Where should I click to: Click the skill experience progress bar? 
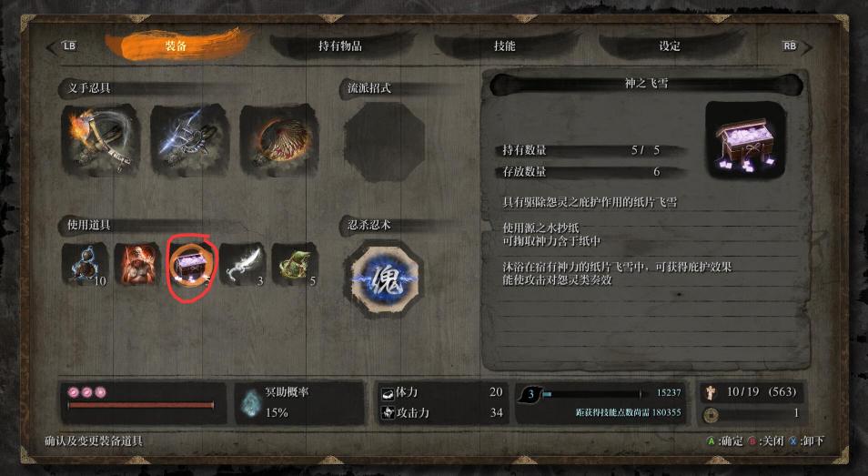pyautogui.click(x=594, y=393)
